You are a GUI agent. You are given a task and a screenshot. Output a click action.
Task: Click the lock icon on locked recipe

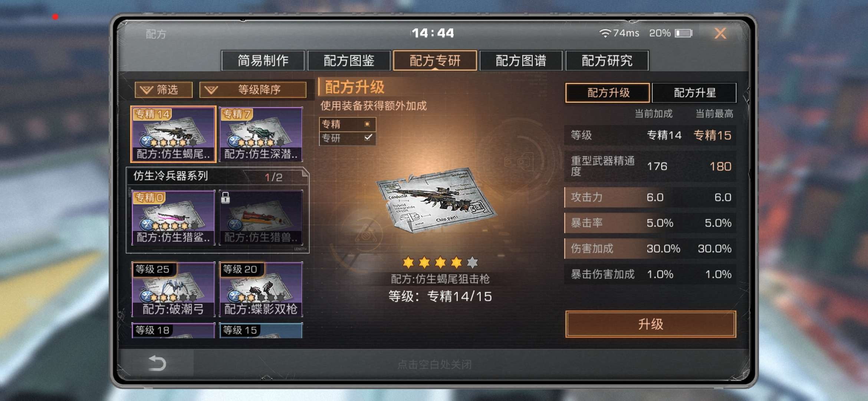tap(225, 198)
